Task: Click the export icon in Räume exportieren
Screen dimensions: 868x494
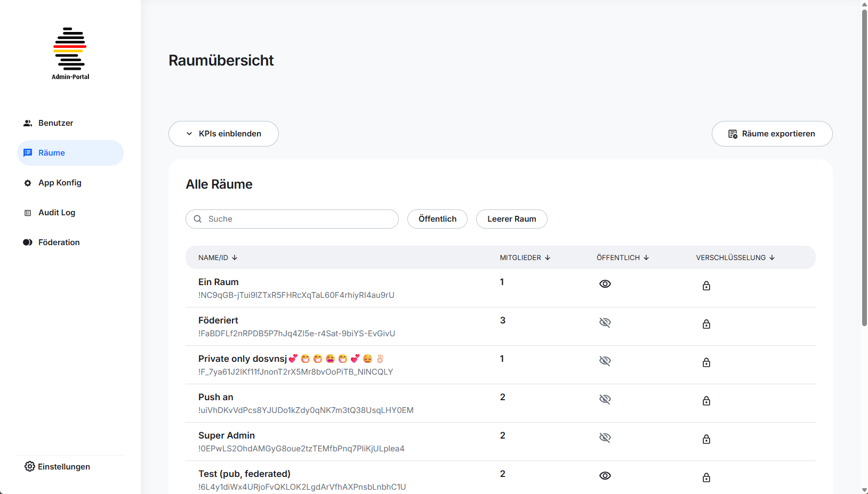Action: (733, 134)
